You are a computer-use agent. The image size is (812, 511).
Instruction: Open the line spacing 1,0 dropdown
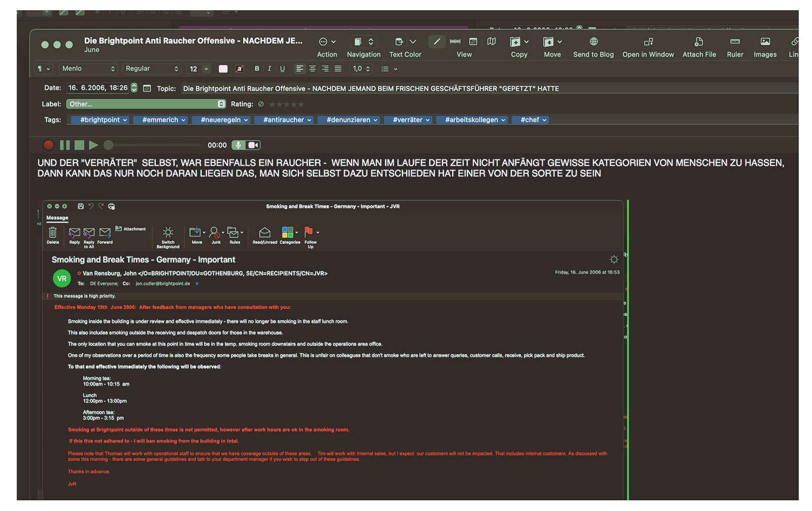362,69
